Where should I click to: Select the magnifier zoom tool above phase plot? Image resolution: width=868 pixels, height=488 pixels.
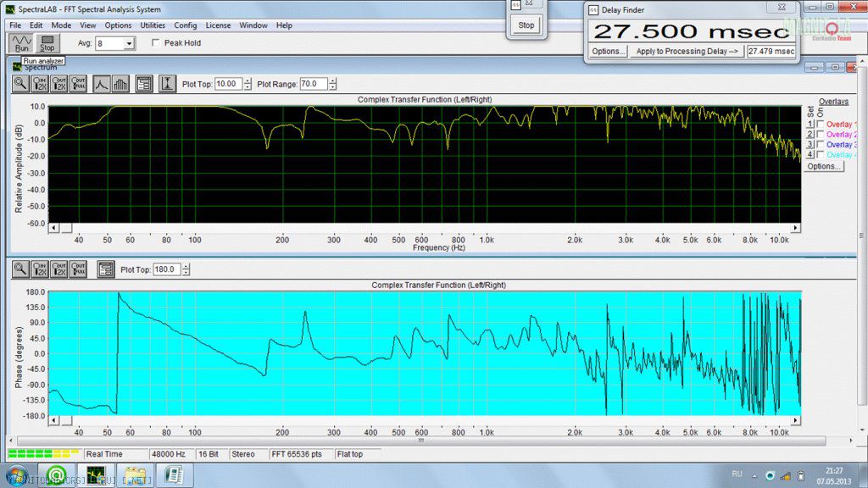click(20, 269)
